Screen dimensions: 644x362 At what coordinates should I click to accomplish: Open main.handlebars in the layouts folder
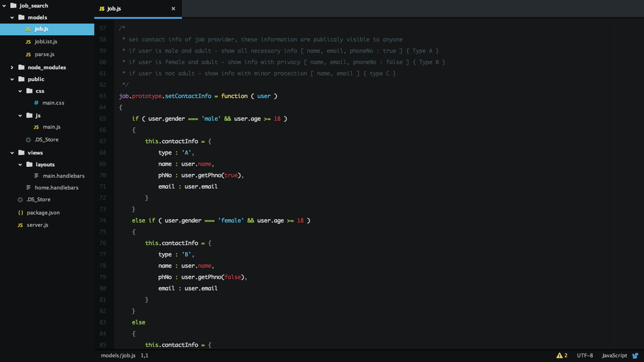point(64,176)
